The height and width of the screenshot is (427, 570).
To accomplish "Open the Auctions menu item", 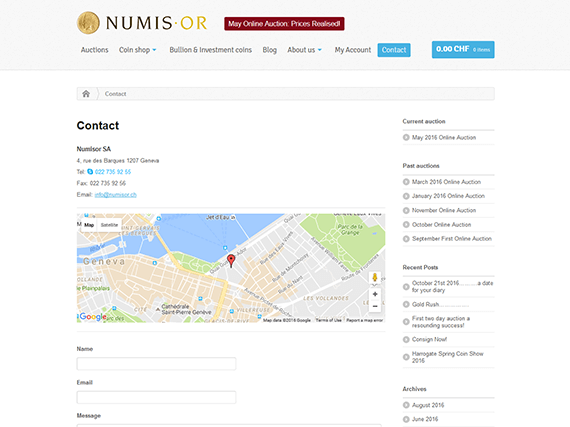I will 95,50.
